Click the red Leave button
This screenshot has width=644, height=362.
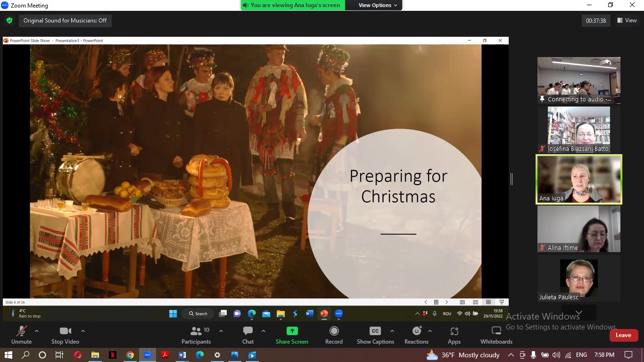coord(623,335)
